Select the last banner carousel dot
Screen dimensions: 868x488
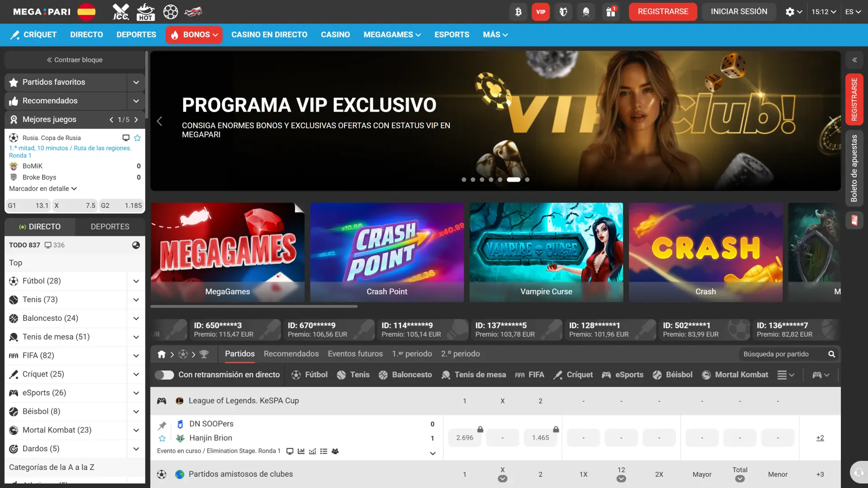[527, 179]
